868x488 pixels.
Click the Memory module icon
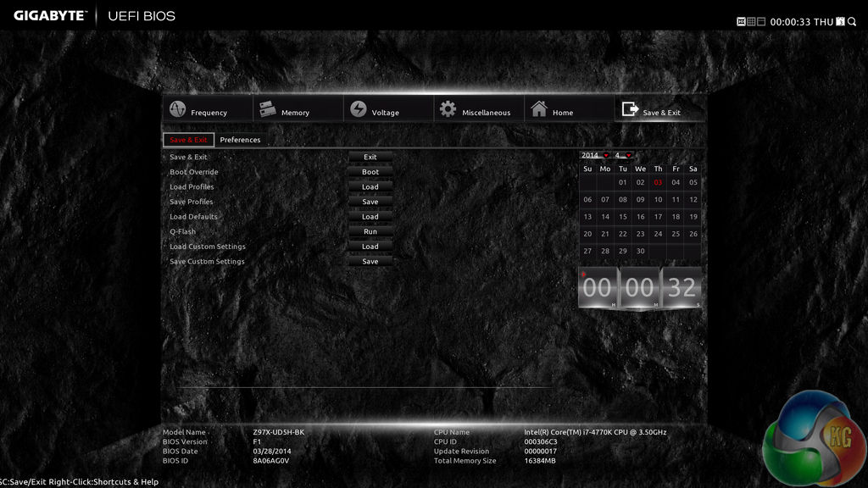268,109
